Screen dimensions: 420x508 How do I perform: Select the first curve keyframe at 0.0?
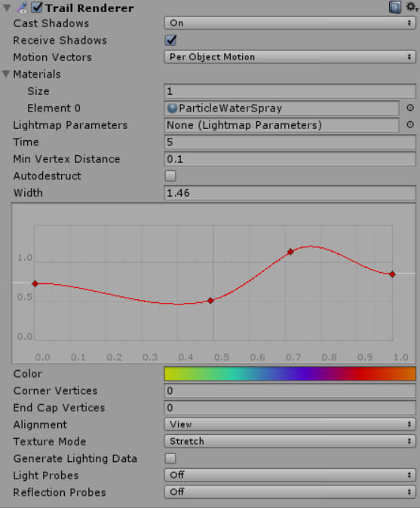[x=35, y=284]
